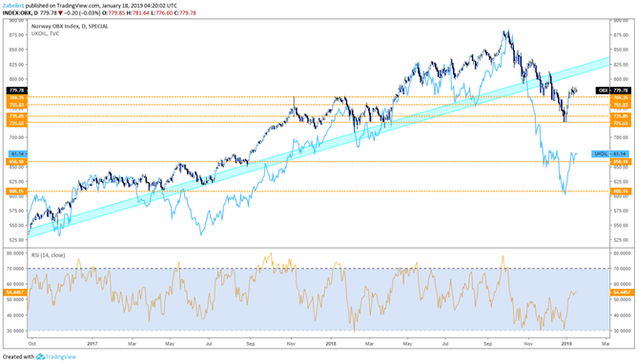Select the 2018 marker on time axis
The height and width of the screenshot is (364, 637).
(x=331, y=344)
